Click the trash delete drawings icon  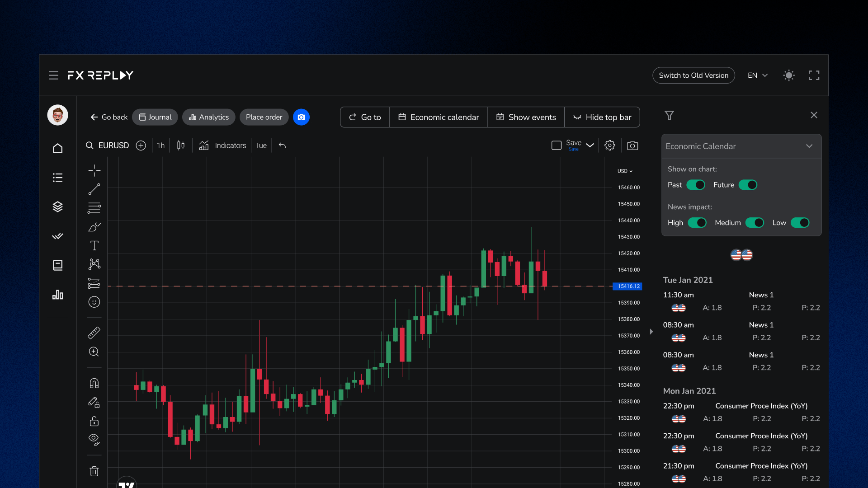(94, 471)
